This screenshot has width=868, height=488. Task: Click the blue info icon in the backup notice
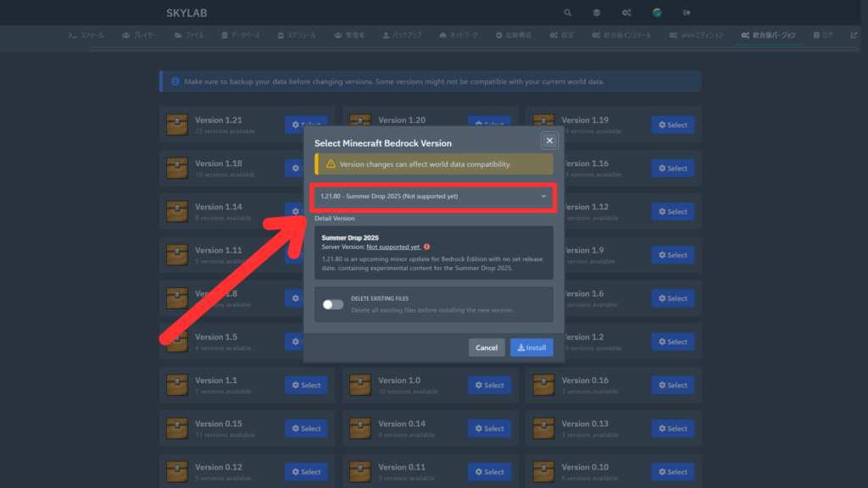pos(175,81)
